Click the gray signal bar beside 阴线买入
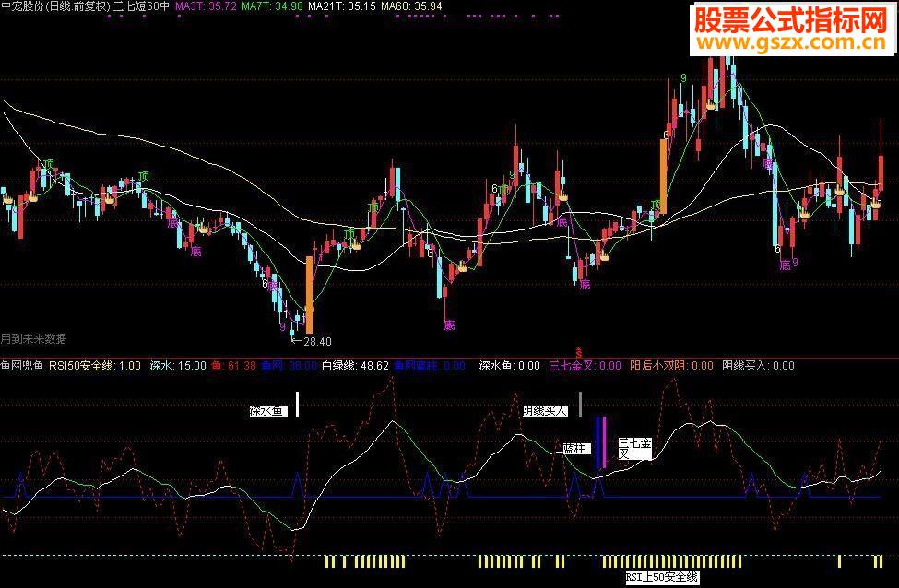 point(580,404)
